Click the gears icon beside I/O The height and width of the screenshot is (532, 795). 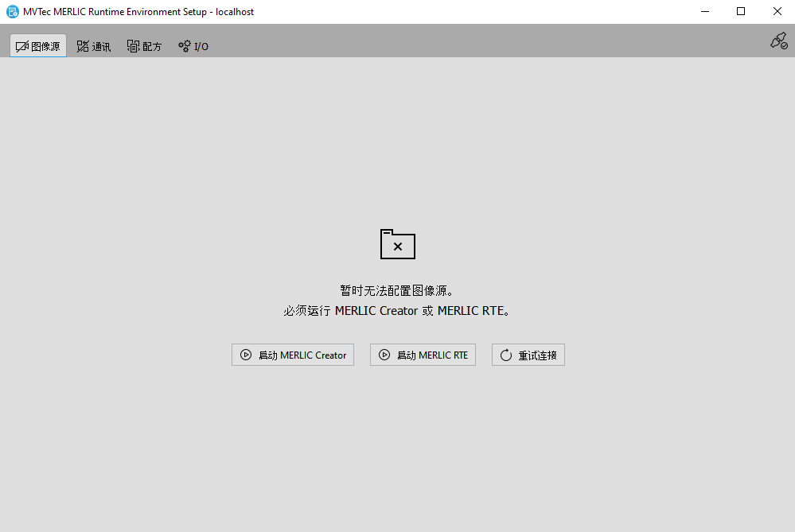pos(185,46)
